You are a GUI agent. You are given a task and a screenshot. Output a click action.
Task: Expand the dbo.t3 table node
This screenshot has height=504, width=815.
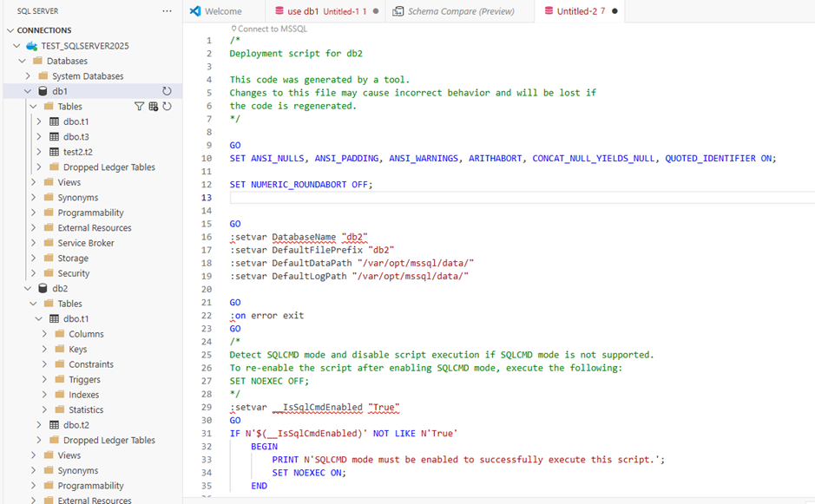pyautogui.click(x=39, y=137)
